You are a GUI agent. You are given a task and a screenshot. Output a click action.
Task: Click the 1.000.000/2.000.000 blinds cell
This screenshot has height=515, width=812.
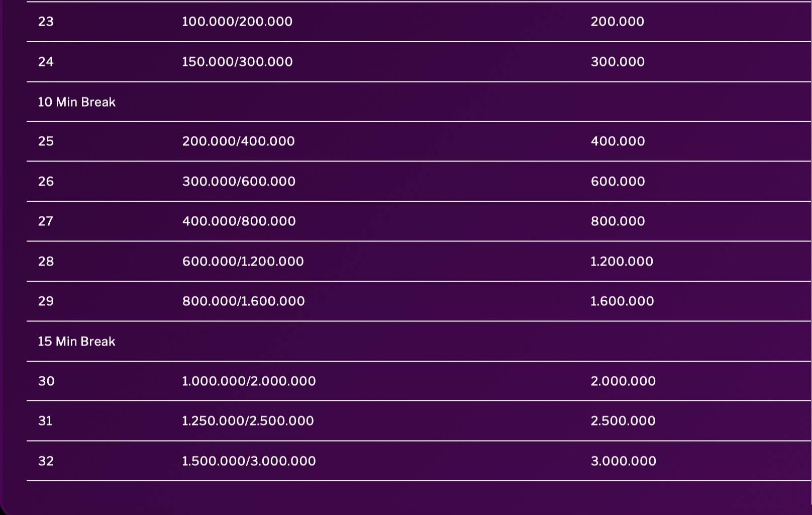point(249,381)
